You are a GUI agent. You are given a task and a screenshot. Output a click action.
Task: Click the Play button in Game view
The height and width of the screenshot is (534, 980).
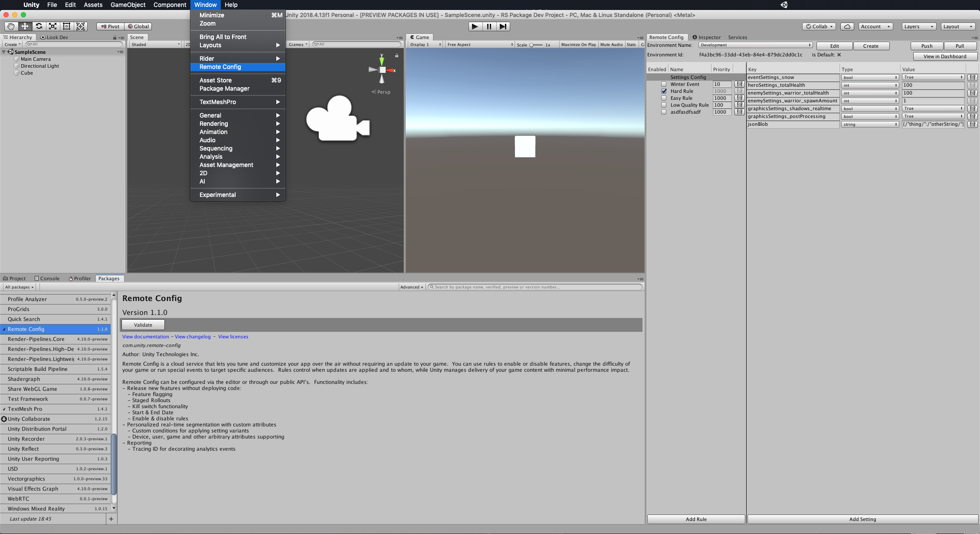click(x=475, y=26)
